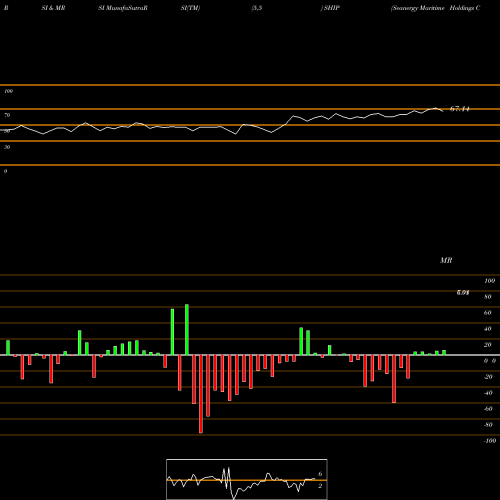
Task: Click the MR axis label 80
Action: (488, 297)
